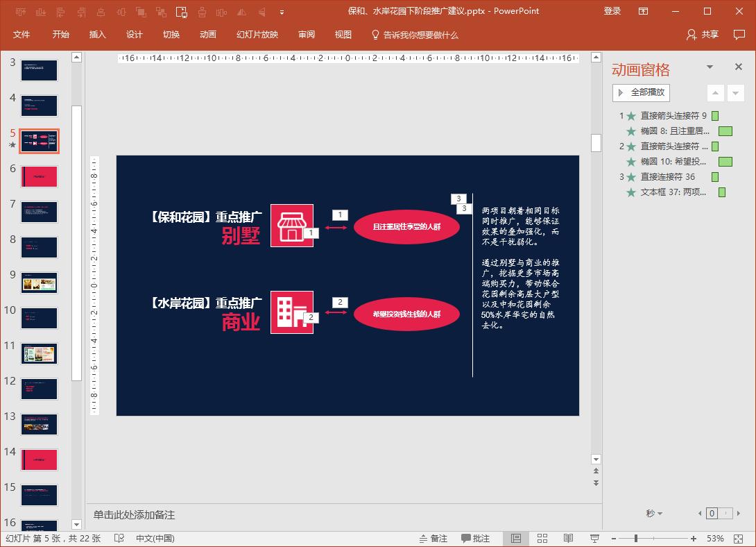The width and height of the screenshot is (756, 547).
Task: Click the 登录 sign-in link
Action: pyautogui.click(x=612, y=11)
